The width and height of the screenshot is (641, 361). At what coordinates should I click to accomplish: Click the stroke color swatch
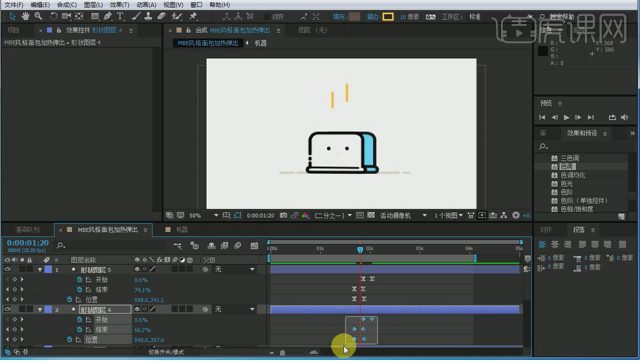click(x=388, y=17)
